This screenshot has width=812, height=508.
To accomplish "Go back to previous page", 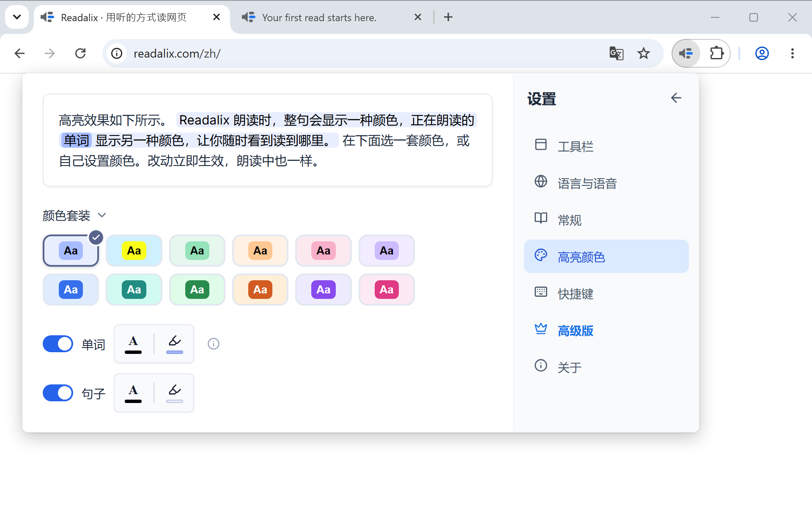I will [x=19, y=53].
